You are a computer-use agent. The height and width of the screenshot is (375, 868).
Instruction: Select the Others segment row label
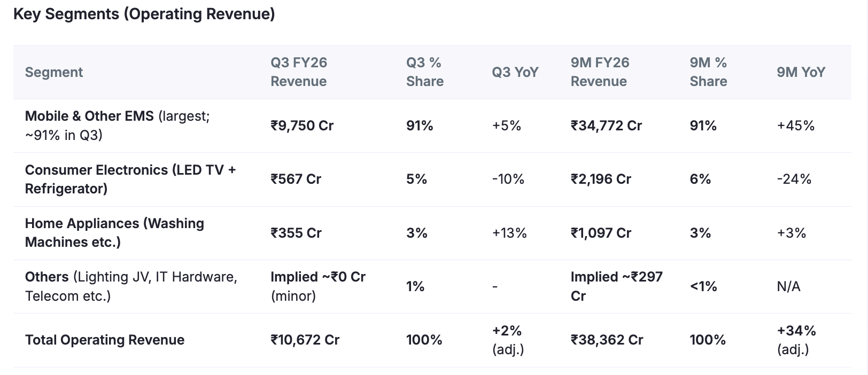coord(47,277)
